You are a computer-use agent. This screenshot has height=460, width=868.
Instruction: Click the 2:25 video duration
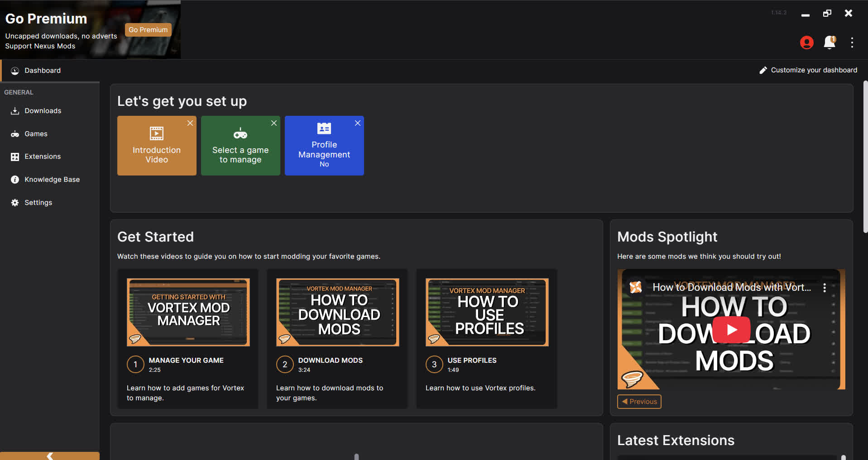coord(154,370)
